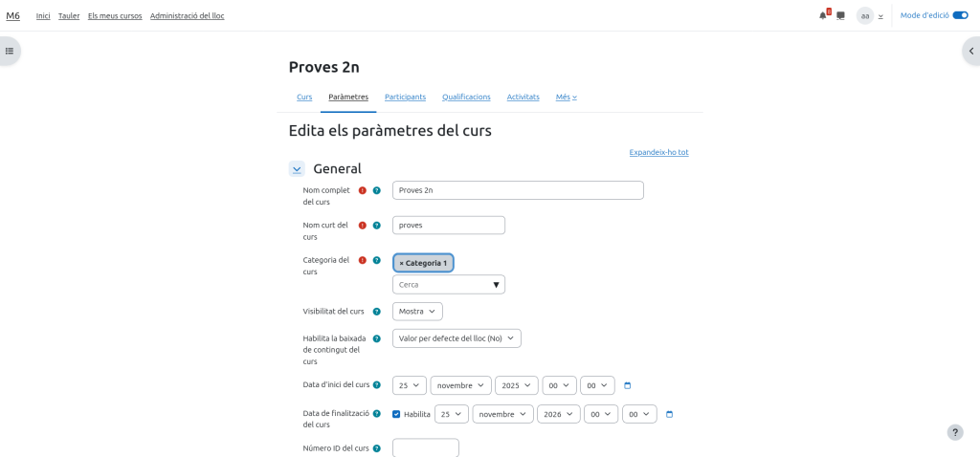The image size is (980, 457).
Task: Open calendar picker for Data d'inici
Action: coord(628,385)
